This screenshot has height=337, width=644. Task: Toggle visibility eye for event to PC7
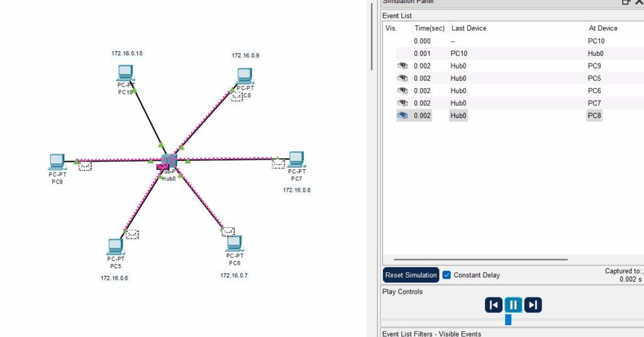click(x=402, y=103)
